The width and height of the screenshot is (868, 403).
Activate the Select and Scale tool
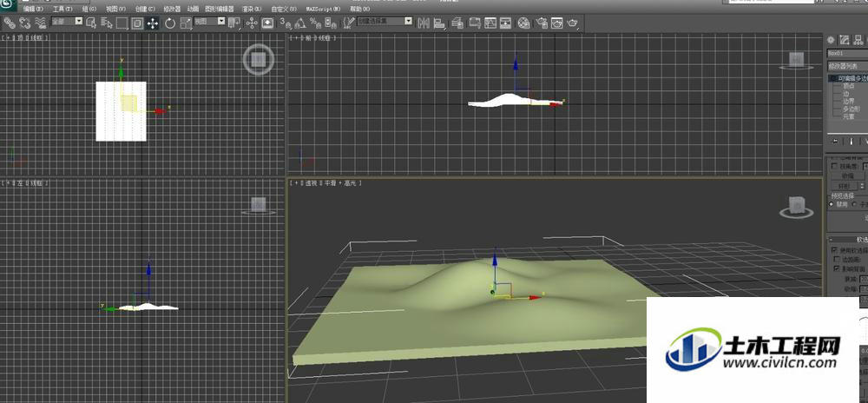tap(186, 23)
